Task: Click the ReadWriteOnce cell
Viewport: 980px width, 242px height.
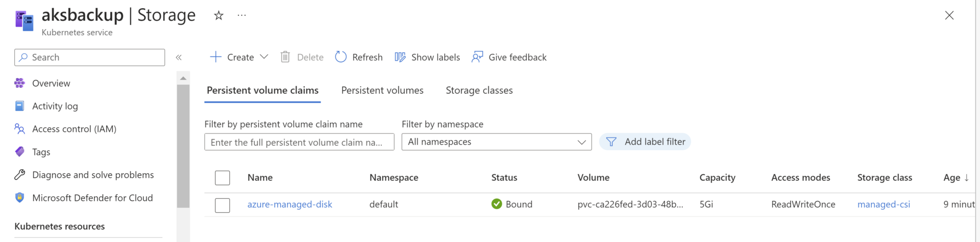Action: [803, 204]
